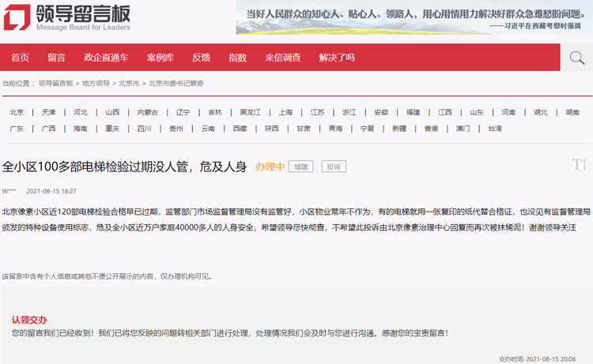
Task: Select the 台湾 region link
Action: click(494, 129)
